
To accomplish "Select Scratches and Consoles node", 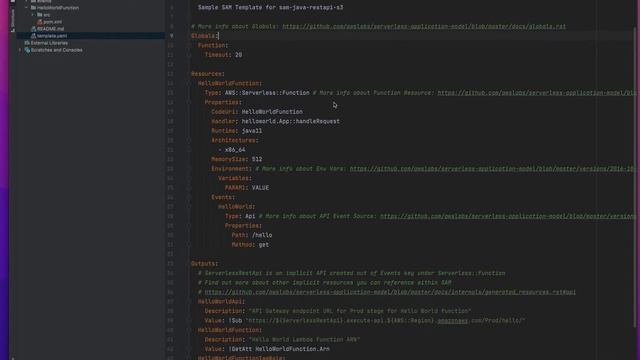I will point(56,50).
